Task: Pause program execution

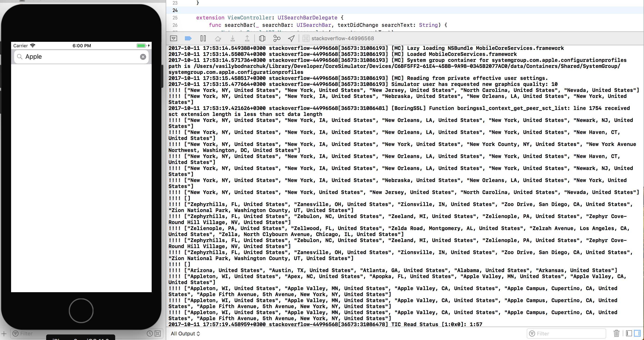Action: pyautogui.click(x=203, y=38)
